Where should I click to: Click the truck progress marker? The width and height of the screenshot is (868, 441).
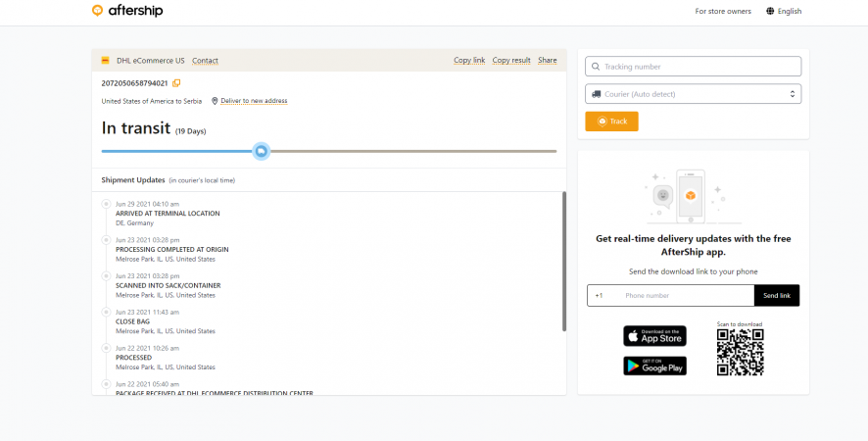pyautogui.click(x=262, y=151)
